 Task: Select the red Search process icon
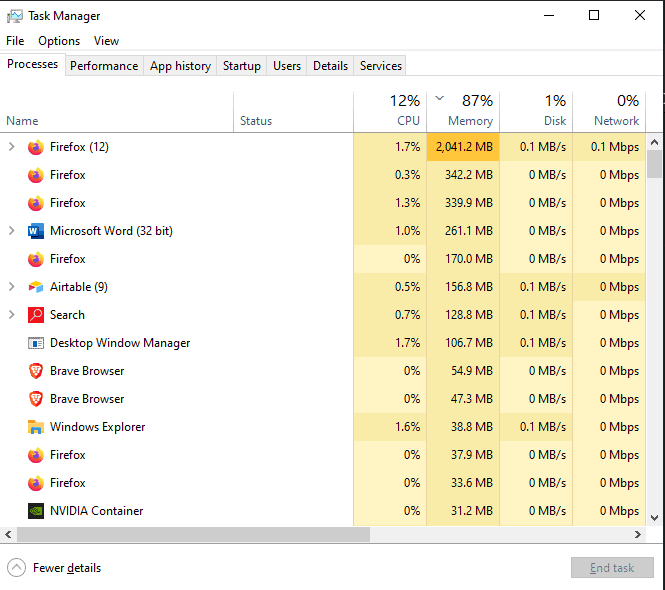coord(36,315)
